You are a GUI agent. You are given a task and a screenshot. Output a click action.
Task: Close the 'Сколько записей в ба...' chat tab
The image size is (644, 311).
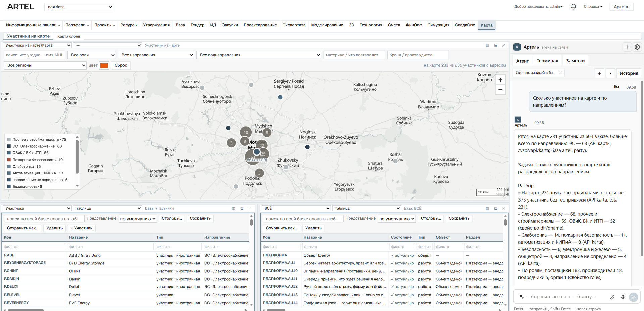tap(560, 73)
